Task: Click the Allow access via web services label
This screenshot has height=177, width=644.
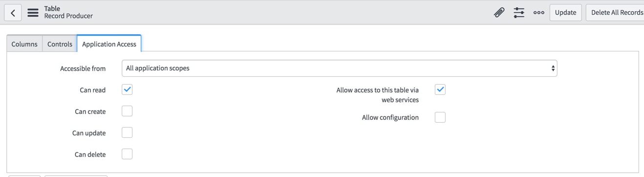Action: click(x=377, y=95)
